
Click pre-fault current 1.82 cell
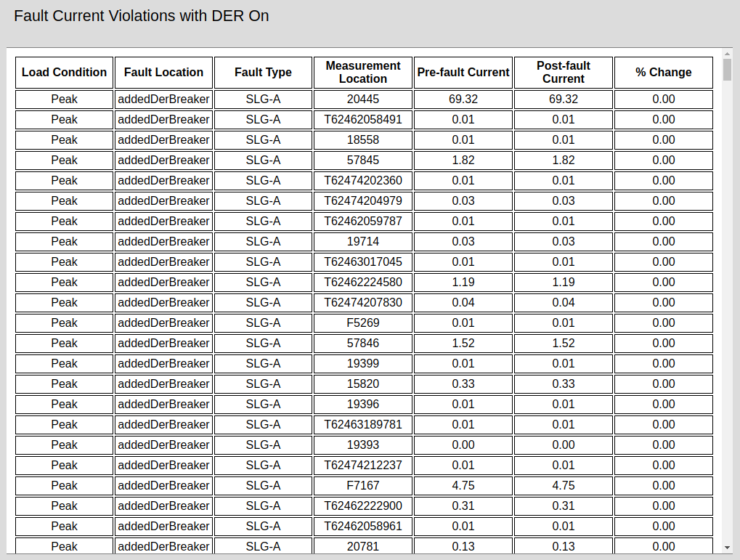point(463,160)
